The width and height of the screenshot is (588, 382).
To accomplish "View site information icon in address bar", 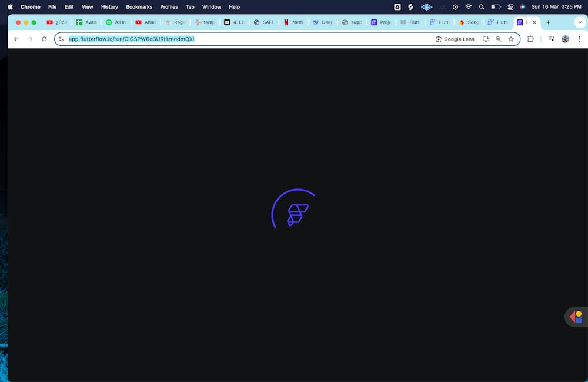I will click(x=61, y=39).
